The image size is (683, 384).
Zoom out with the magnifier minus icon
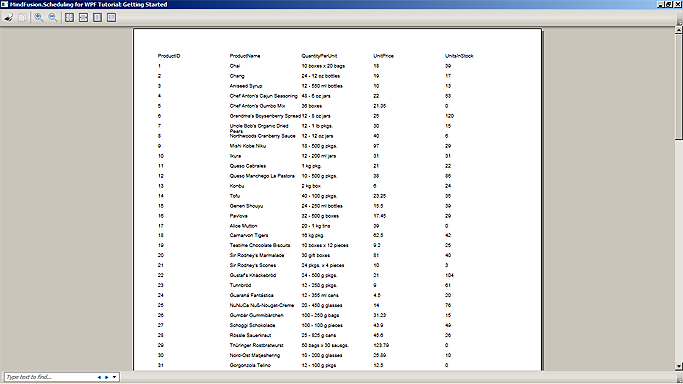[x=53, y=17]
